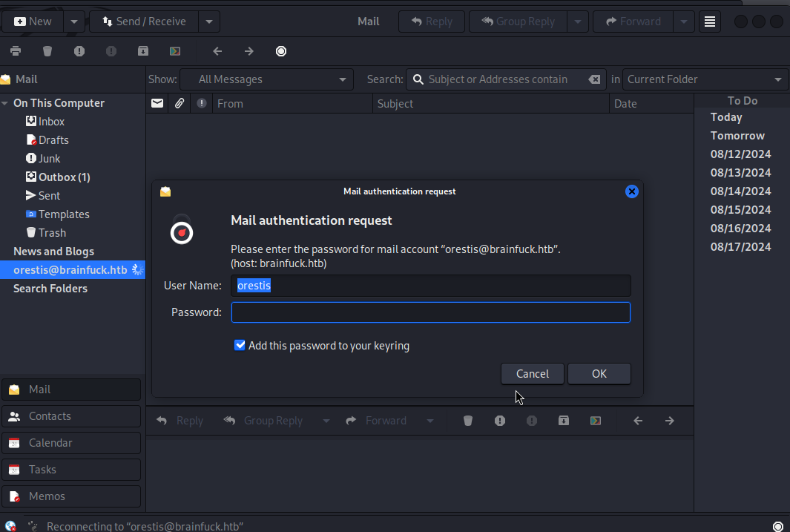Click the Password input field
Image resolution: width=790 pixels, height=532 pixels.
point(430,312)
